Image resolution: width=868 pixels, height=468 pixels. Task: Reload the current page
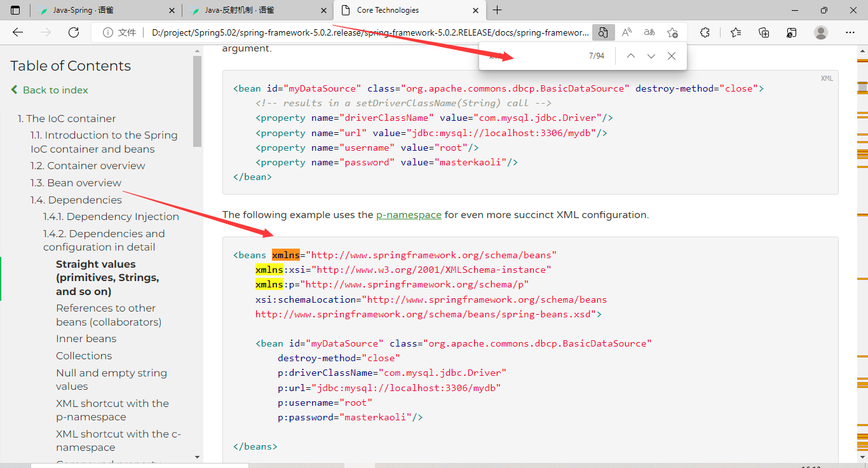74,32
